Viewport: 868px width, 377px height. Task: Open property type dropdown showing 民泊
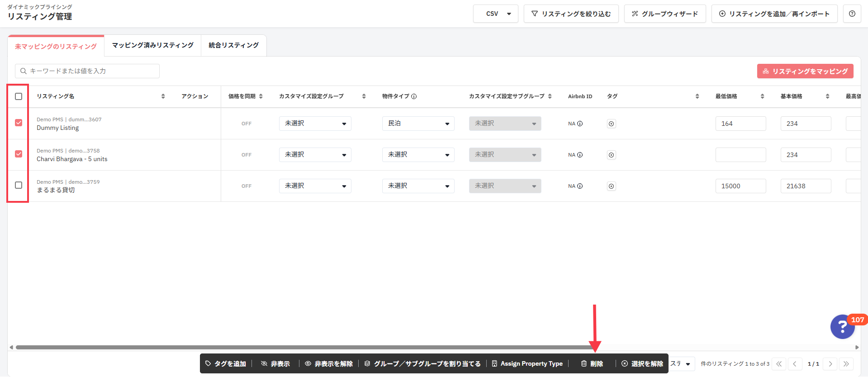pyautogui.click(x=418, y=124)
